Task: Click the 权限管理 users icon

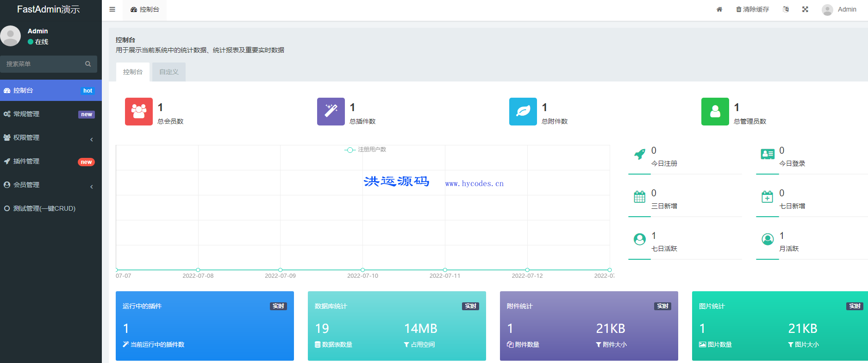Action: pos(7,138)
